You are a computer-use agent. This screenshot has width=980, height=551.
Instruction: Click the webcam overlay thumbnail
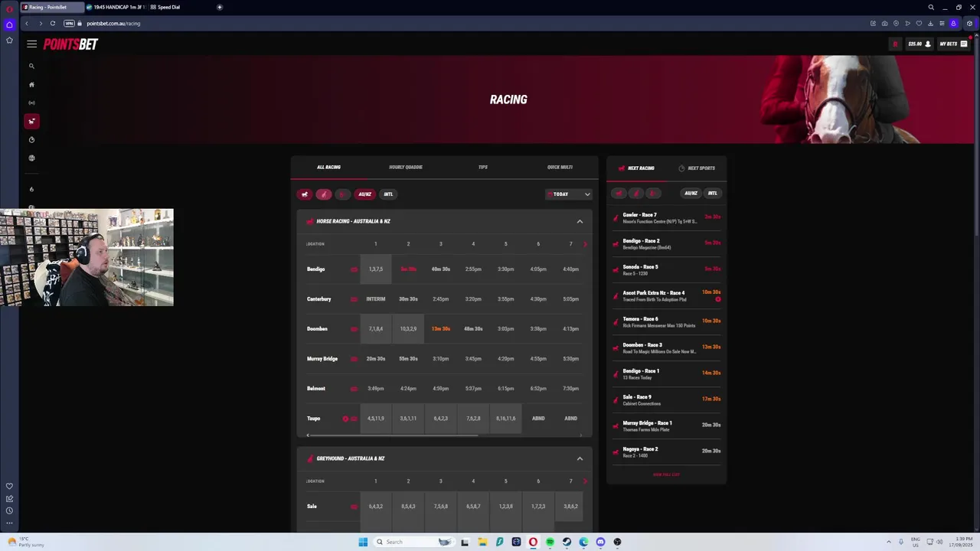(x=87, y=257)
